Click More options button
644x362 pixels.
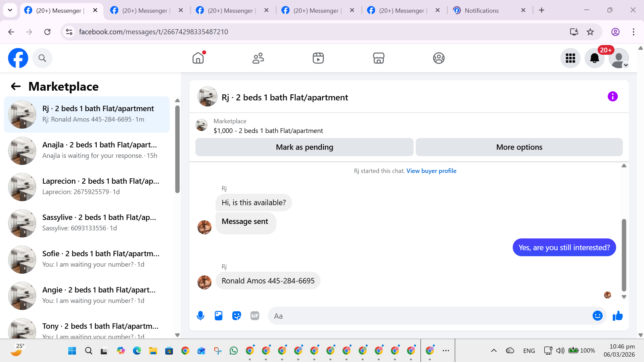coord(519,147)
